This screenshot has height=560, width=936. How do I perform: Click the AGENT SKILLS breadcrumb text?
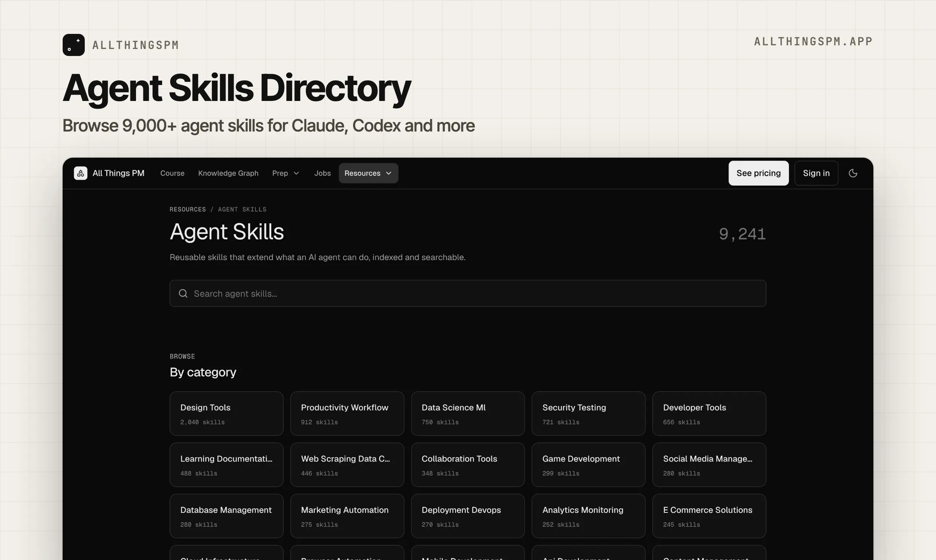coord(242,209)
